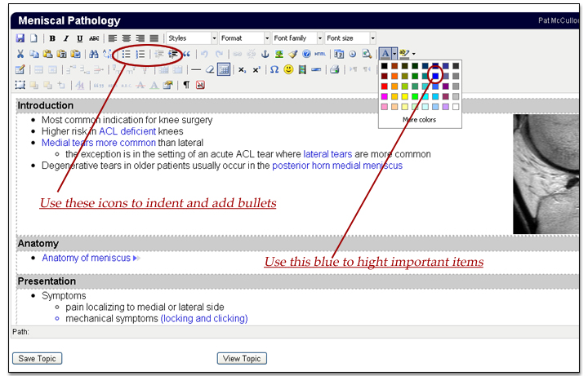Click the highlight color ab marker button
The image size is (588, 376).
point(404,54)
